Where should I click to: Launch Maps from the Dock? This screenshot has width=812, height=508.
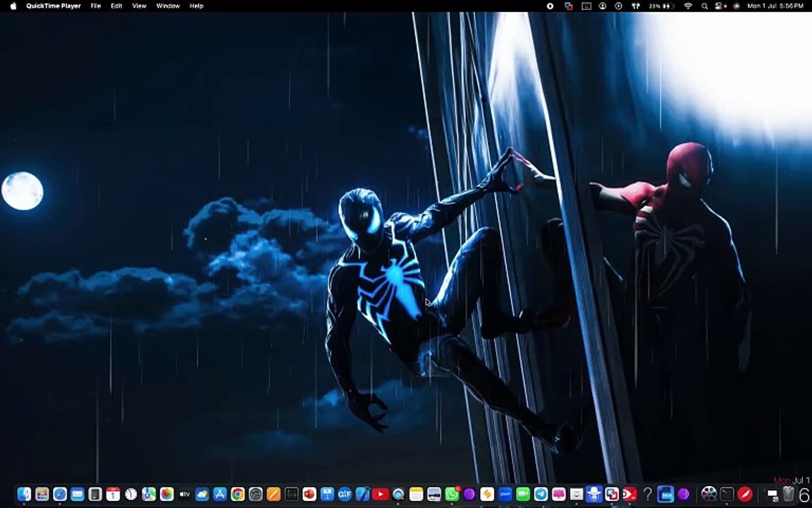[149, 494]
